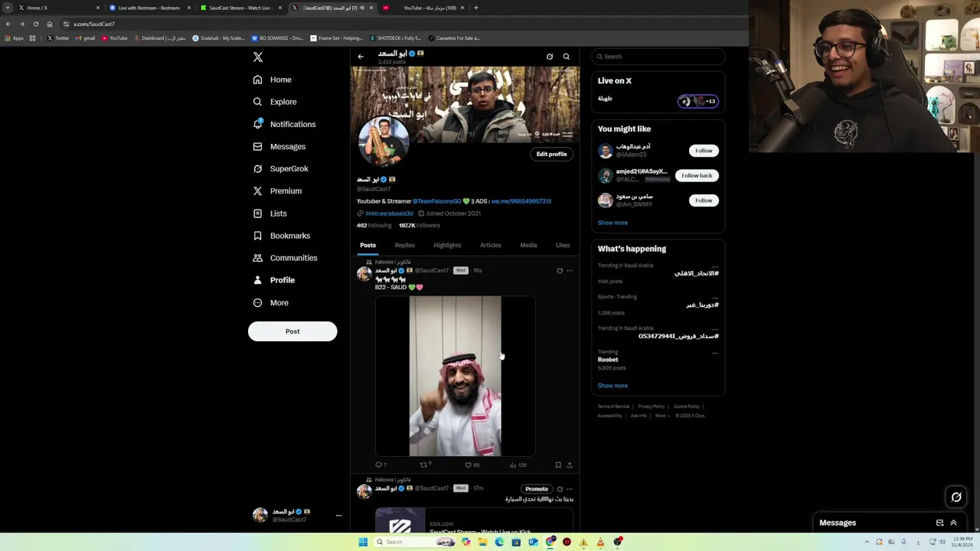Screen dimensions: 980x551
Task: Bookmark the B22 - SAUD post
Action: pos(558,465)
